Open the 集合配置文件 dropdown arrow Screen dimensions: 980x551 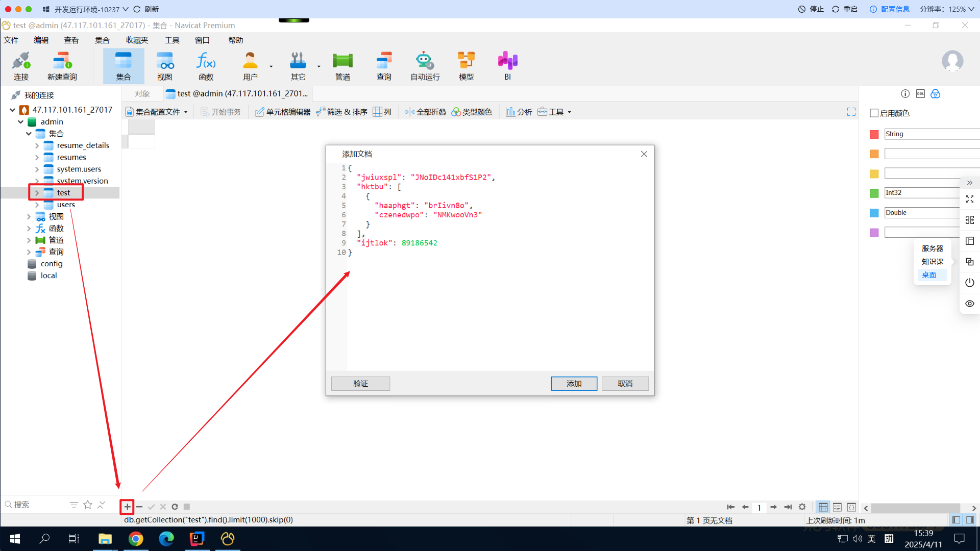pyautogui.click(x=186, y=112)
